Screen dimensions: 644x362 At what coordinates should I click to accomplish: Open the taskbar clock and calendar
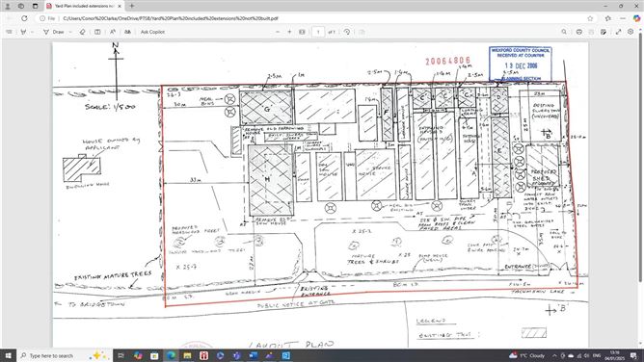(614, 355)
